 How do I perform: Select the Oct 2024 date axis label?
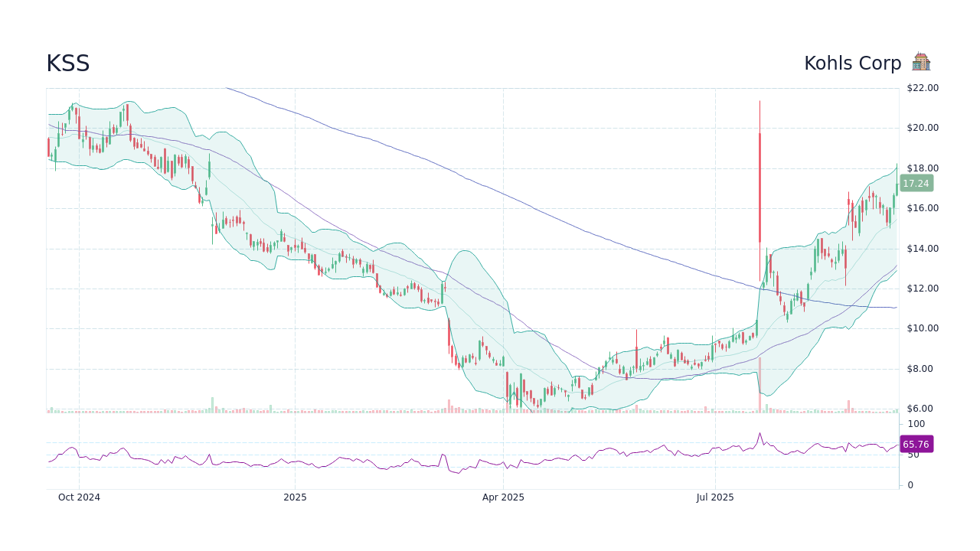[x=79, y=497]
